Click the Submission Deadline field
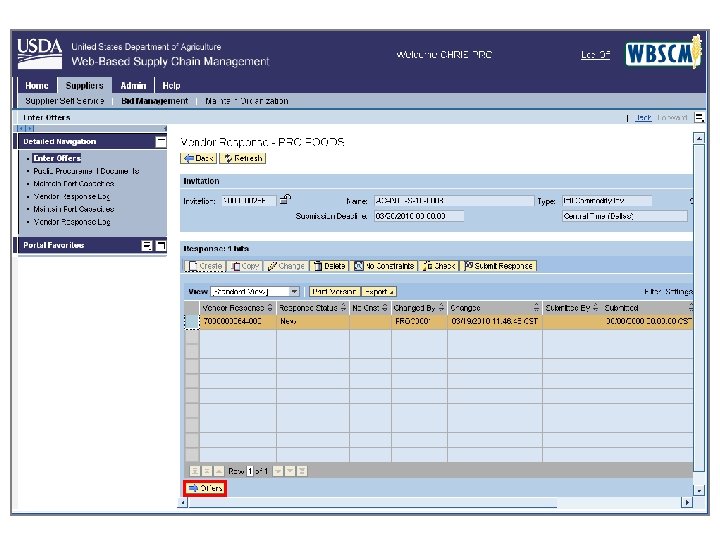The image size is (720, 540). pyautogui.click(x=419, y=216)
